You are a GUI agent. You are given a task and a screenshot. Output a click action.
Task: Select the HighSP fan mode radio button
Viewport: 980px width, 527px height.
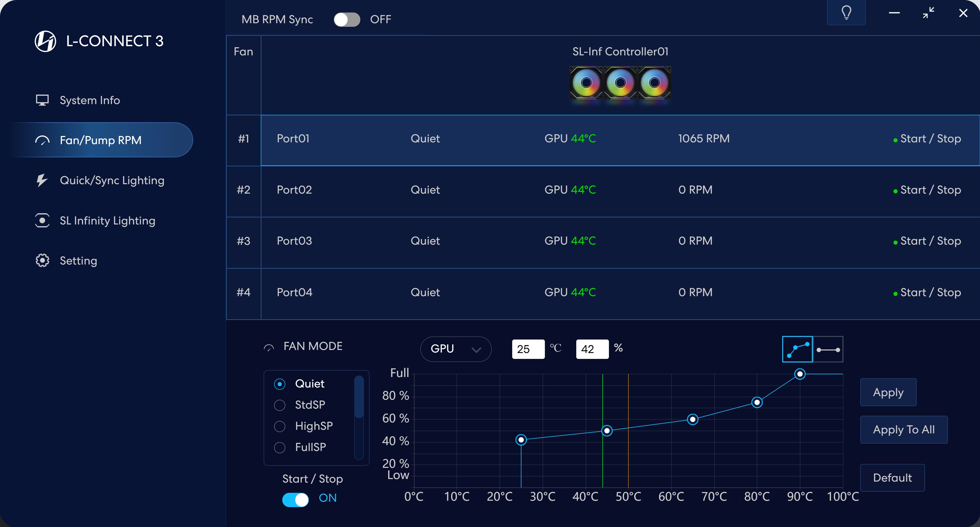[280, 426]
